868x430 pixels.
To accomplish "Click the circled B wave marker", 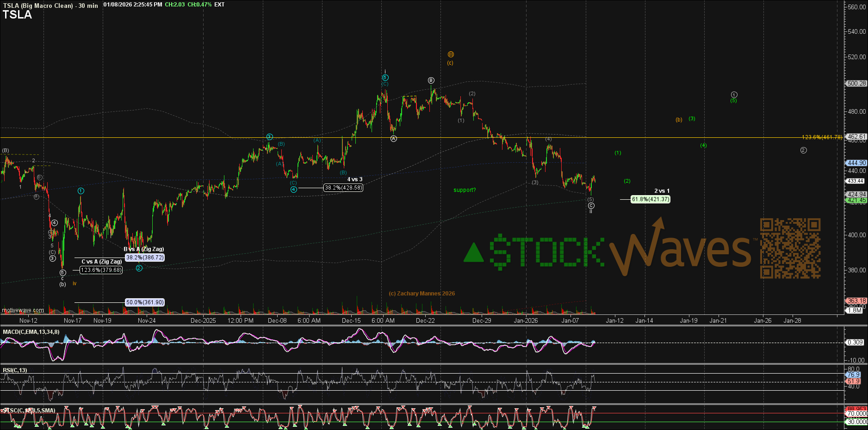I will (431, 80).
